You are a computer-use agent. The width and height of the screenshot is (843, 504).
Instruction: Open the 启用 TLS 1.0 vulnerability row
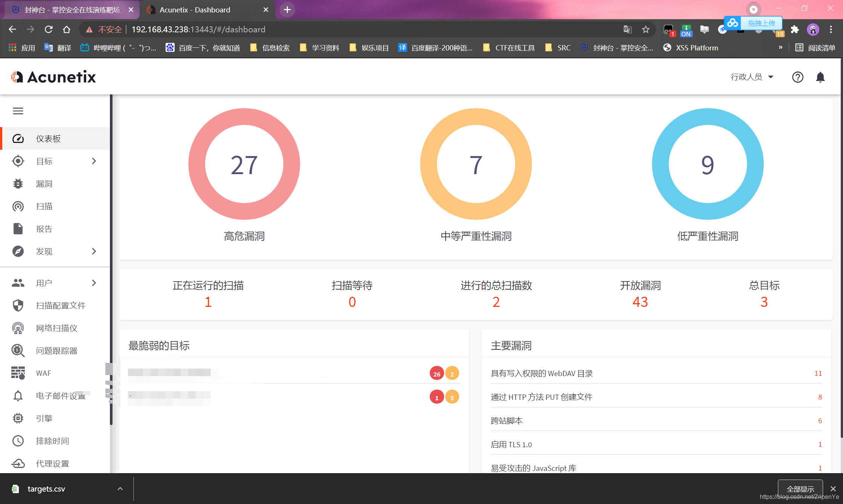pyautogui.click(x=656, y=444)
